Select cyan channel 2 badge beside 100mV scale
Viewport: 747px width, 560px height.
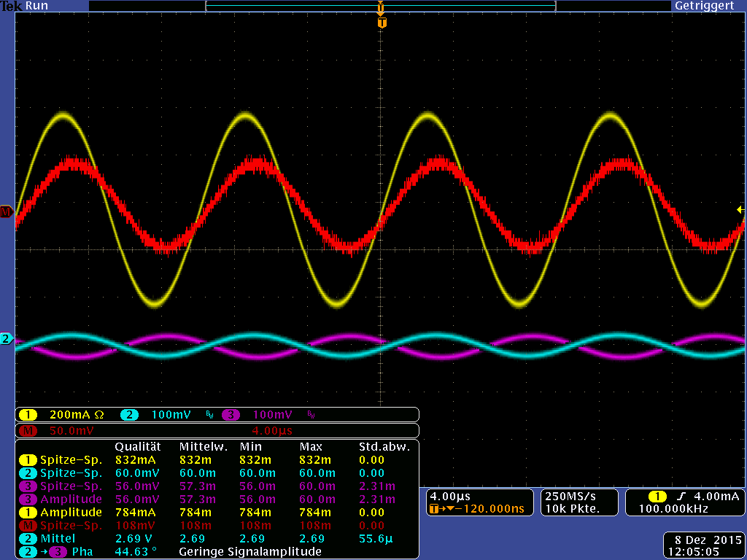129,415
